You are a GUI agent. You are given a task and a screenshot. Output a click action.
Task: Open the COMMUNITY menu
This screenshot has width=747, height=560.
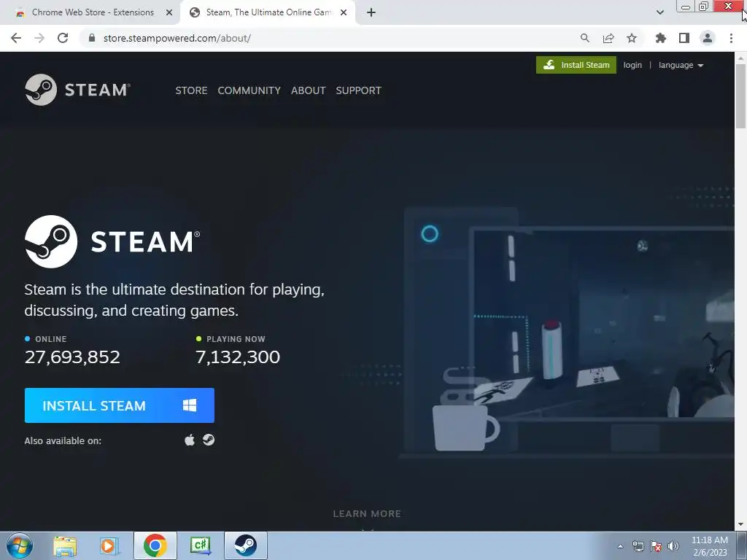click(x=249, y=90)
